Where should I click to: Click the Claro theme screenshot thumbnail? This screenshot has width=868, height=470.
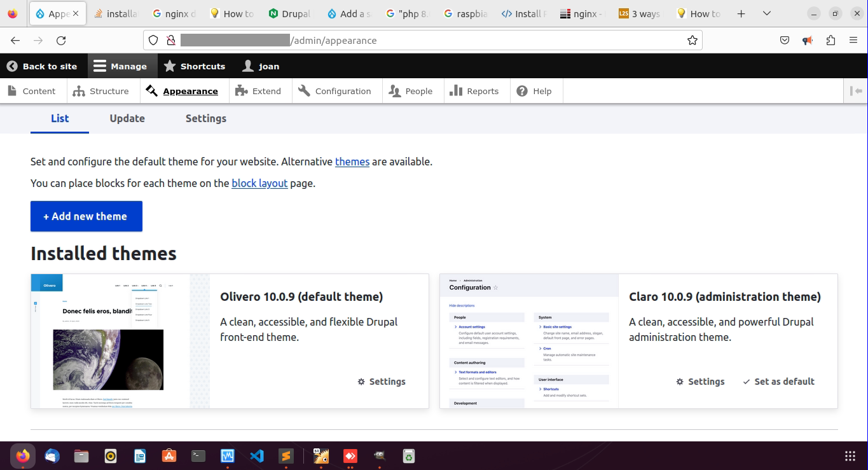click(x=529, y=341)
